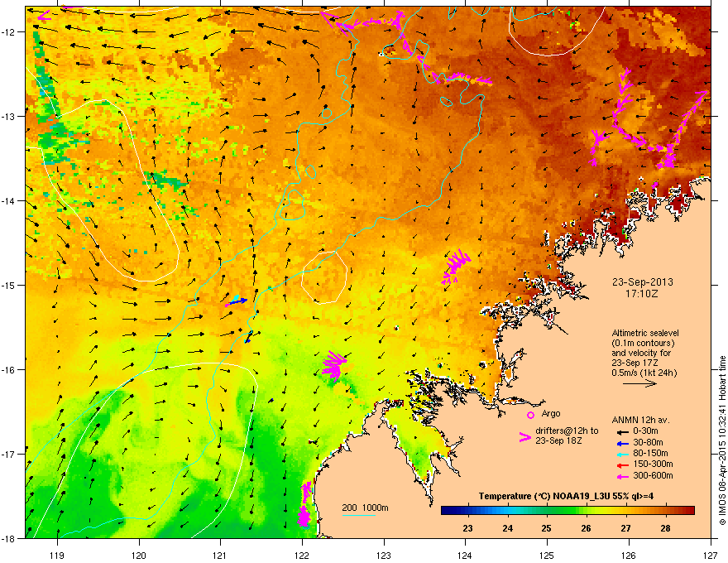This screenshot has width=728, height=563.
Task: Click the 'Temperature (°C) NOAA19_L3U 55% ql>=4' title
Action: pyautogui.click(x=566, y=496)
